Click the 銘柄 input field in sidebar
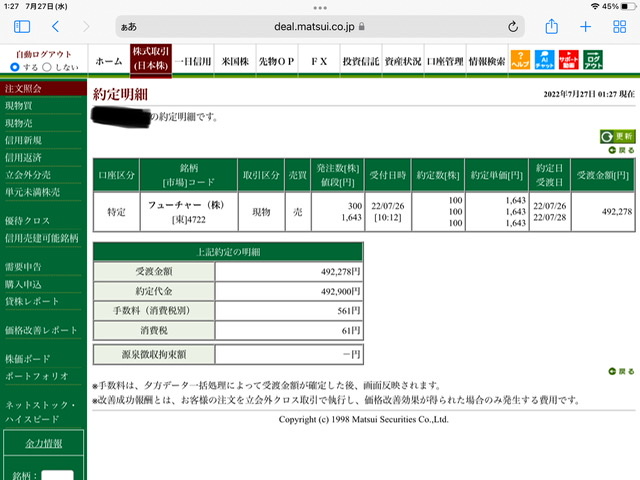Image resolution: width=640 pixels, height=480 pixels. pyautogui.click(x=58, y=476)
